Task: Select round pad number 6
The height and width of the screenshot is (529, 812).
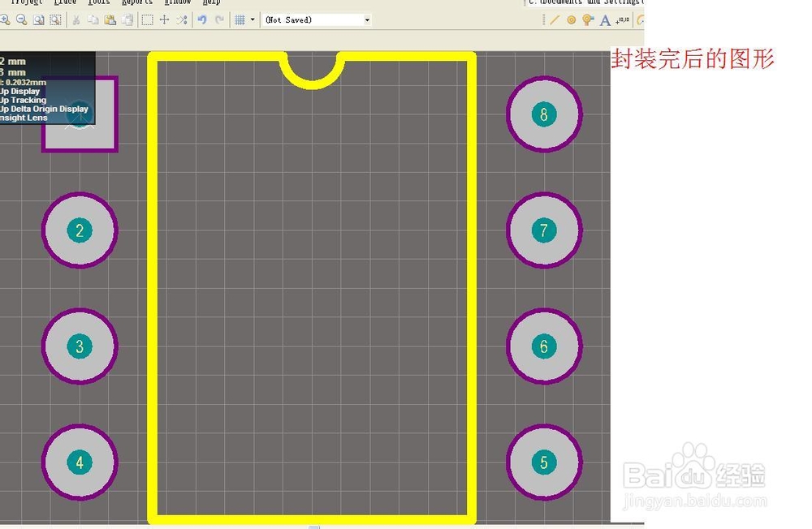Action: coord(544,346)
